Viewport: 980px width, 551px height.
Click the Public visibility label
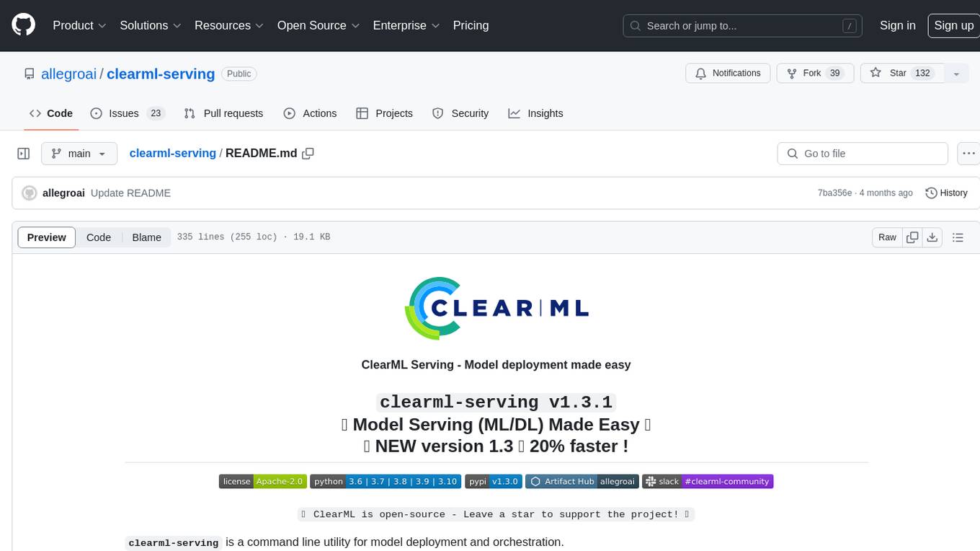pyautogui.click(x=239, y=74)
